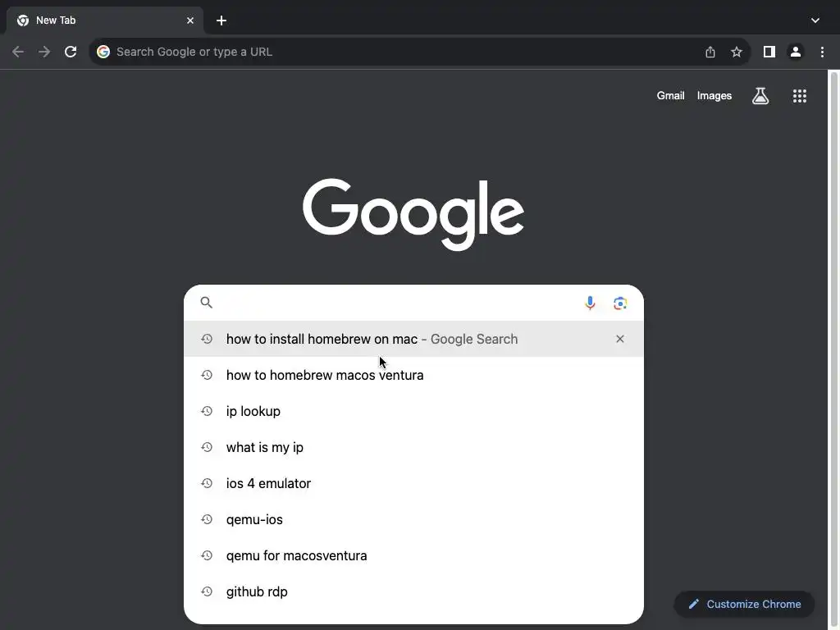840x630 pixels.
Task: Remove the homebrew on mac suggestion
Action: click(x=620, y=339)
